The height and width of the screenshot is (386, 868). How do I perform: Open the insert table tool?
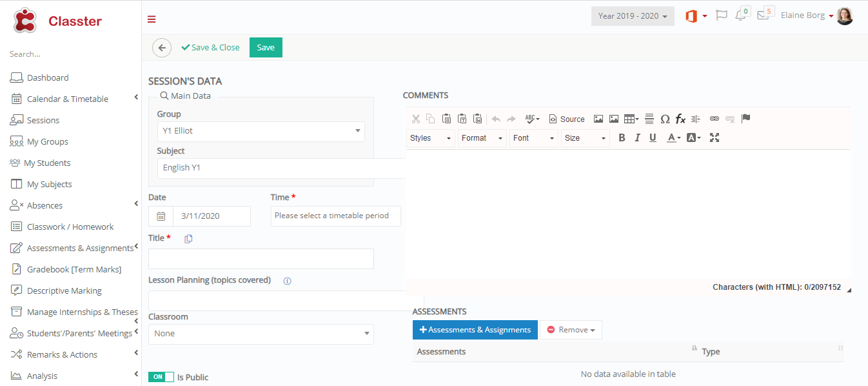tap(631, 119)
